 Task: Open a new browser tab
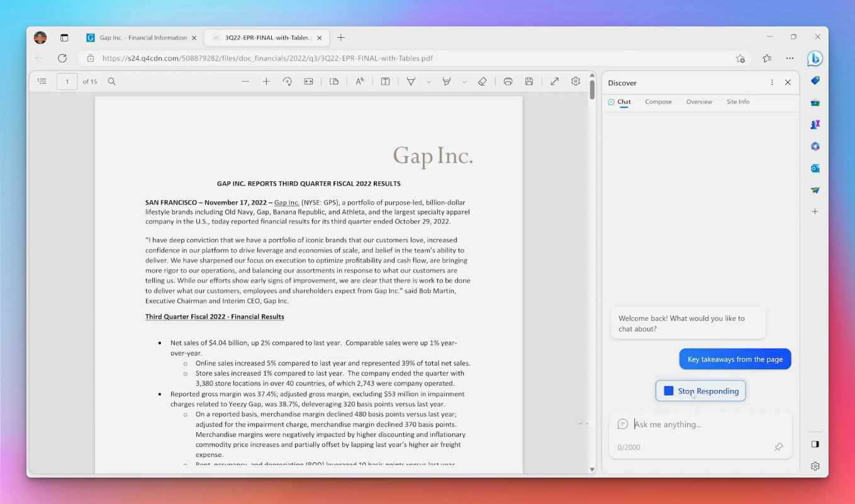341,38
